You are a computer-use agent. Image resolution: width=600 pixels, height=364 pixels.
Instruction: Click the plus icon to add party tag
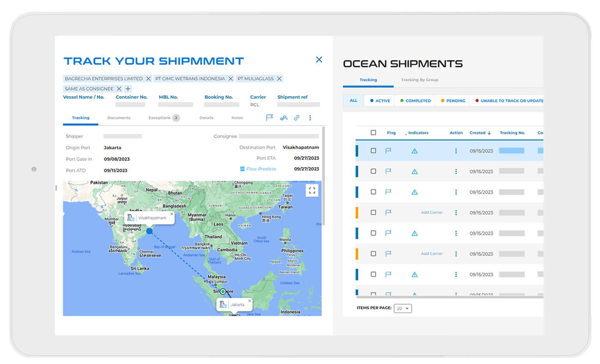pyautogui.click(x=128, y=89)
